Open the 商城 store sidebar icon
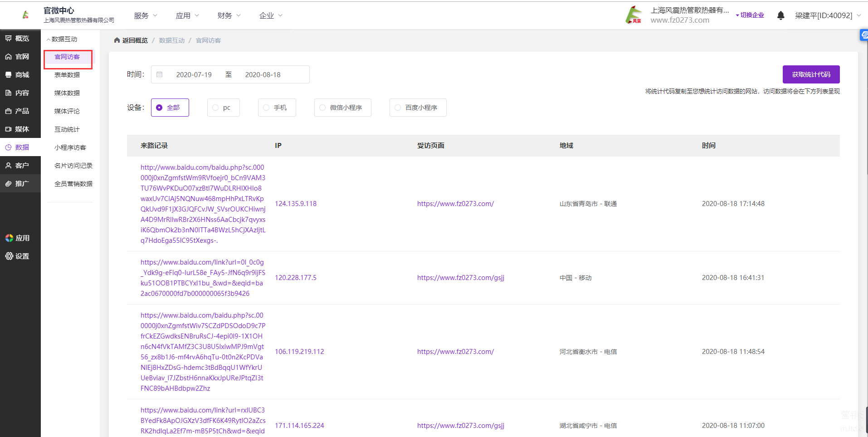868x437 pixels. tap(9, 75)
